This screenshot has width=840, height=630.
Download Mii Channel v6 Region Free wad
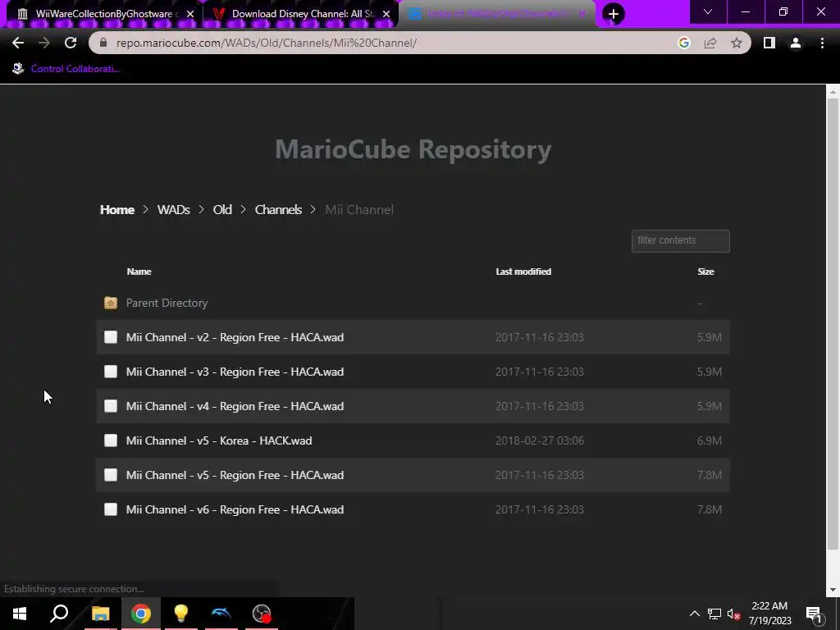pos(235,509)
